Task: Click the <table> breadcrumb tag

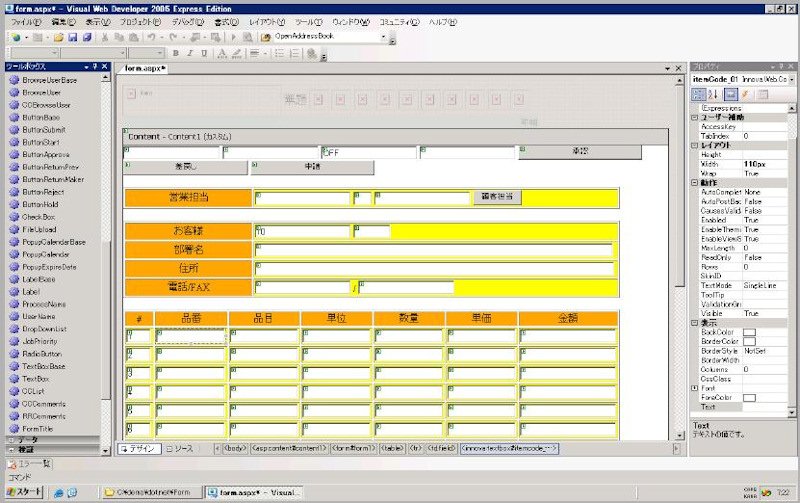Action: point(392,448)
